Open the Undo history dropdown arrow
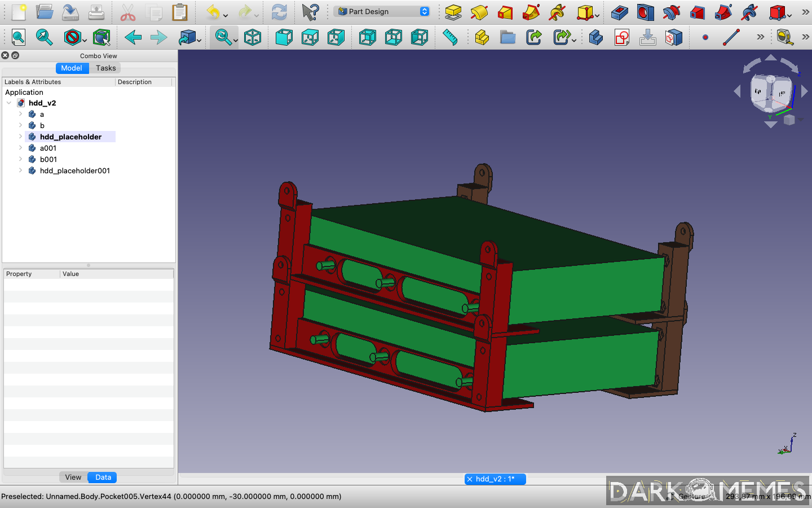Image resolution: width=812 pixels, height=508 pixels. [x=226, y=15]
